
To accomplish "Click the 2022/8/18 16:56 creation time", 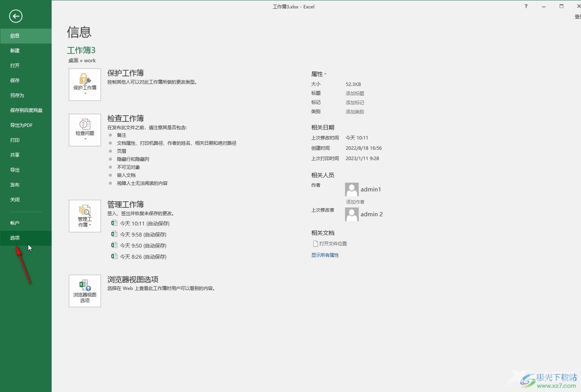I will (364, 148).
